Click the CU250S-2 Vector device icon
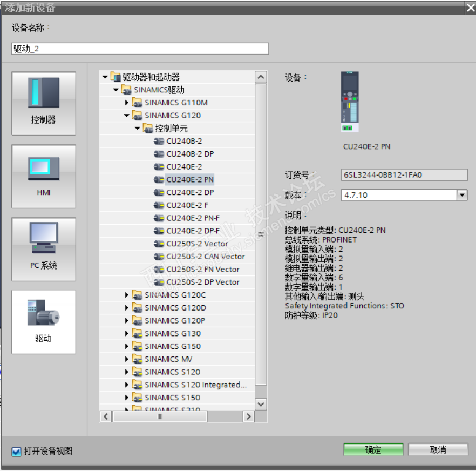The height and width of the screenshot is (471, 476). click(x=159, y=244)
